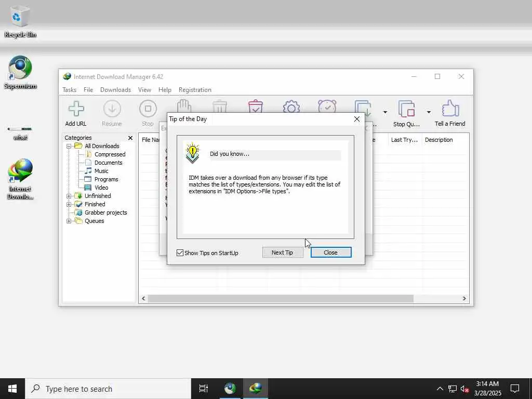
Task: Open the View menu
Action: click(144, 89)
